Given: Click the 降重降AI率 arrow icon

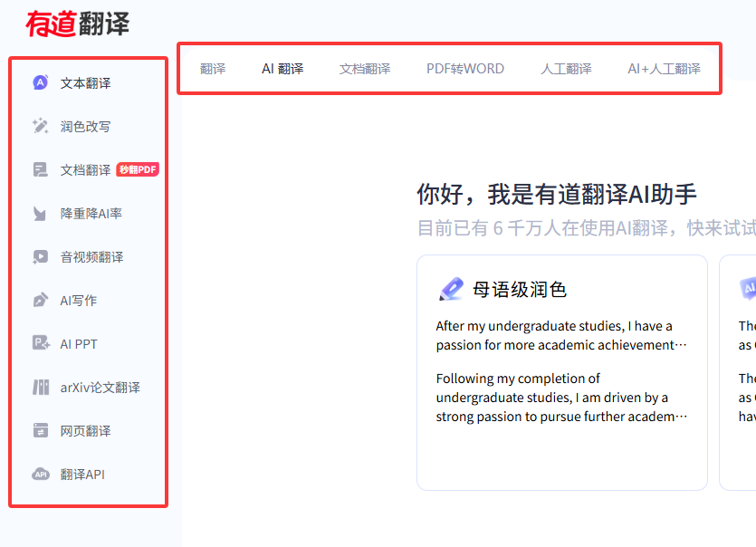Looking at the screenshot, I should click(40, 213).
